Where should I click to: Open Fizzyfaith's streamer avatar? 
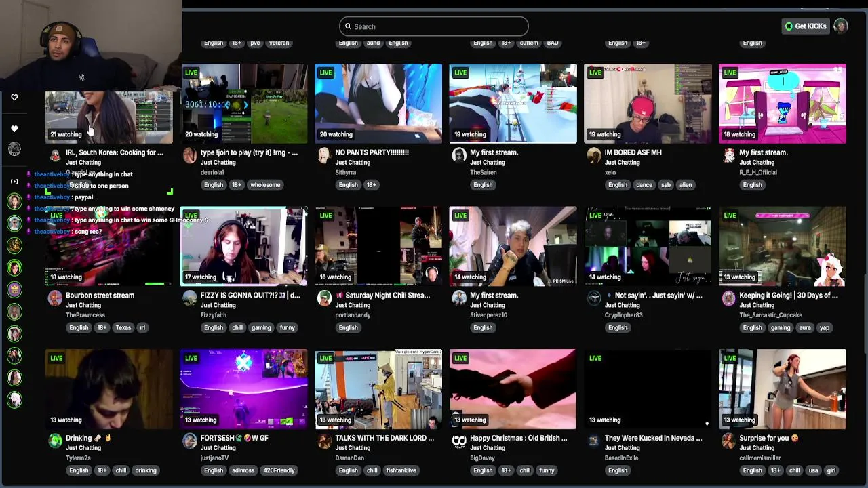[190, 299]
